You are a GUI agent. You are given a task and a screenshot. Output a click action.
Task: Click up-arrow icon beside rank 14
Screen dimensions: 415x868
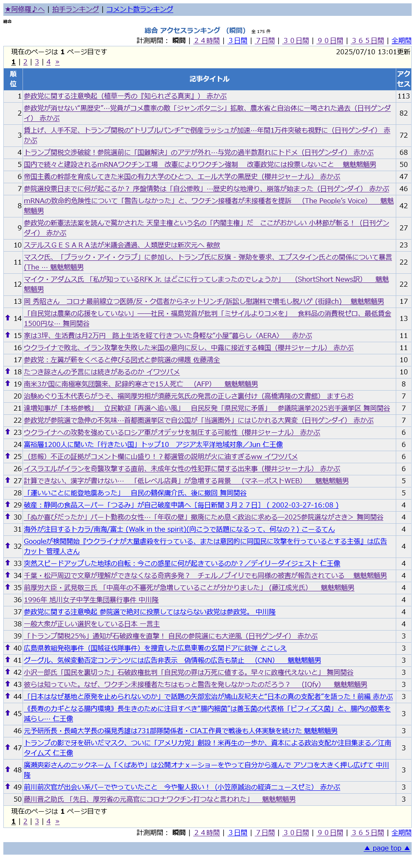(8, 318)
